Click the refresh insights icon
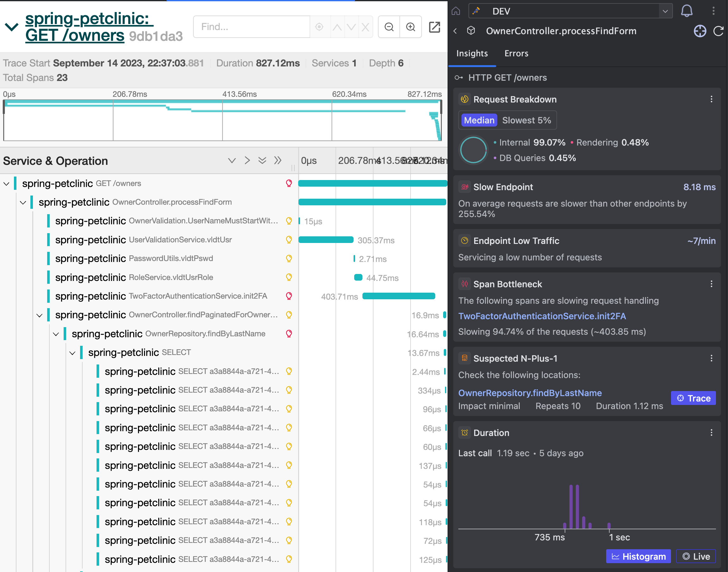 [718, 31]
